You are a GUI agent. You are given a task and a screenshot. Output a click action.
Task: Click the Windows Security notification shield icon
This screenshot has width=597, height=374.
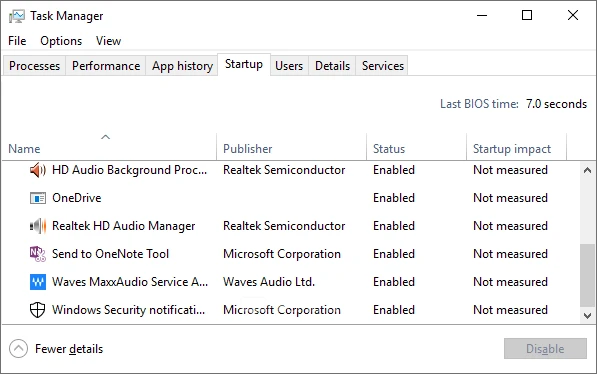(x=38, y=310)
